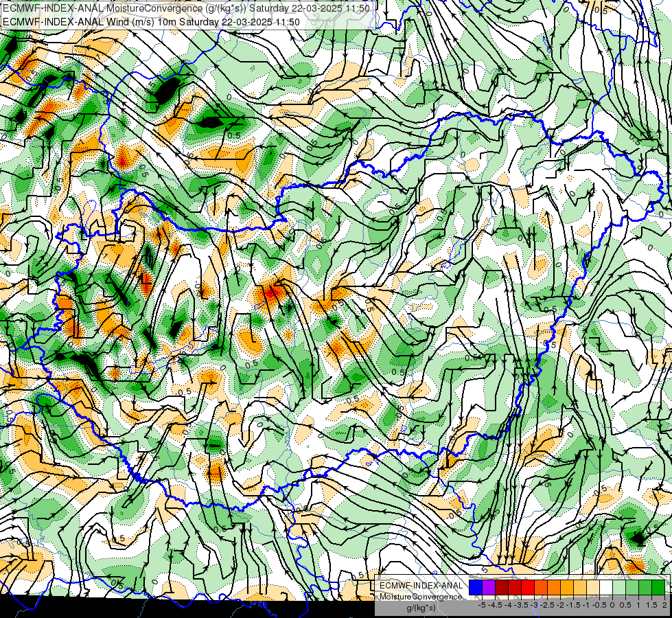Click the legend tick label '-3'
The height and width of the screenshot is (618, 672).
point(535,605)
